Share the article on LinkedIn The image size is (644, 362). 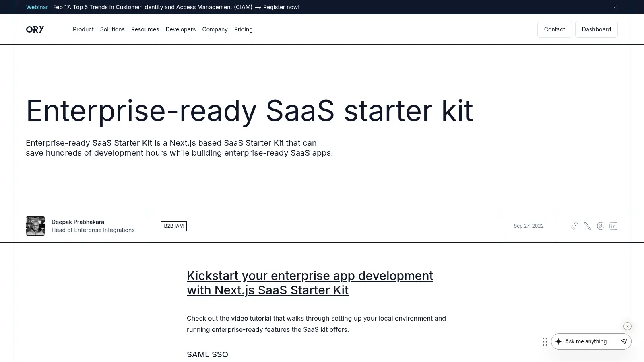[613, 226]
